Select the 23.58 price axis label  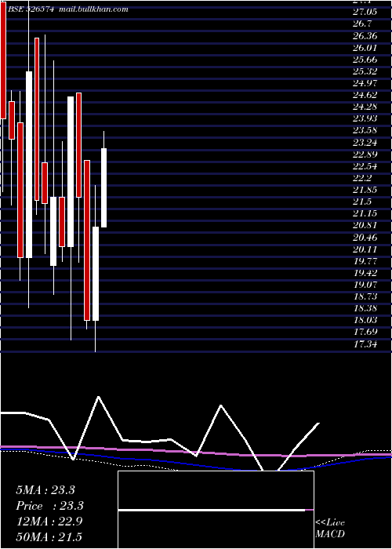pyautogui.click(x=365, y=131)
